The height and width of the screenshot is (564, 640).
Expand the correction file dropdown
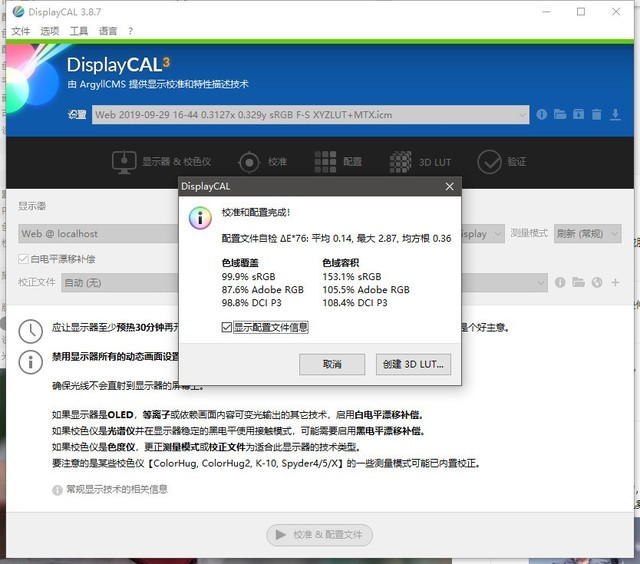tap(541, 282)
